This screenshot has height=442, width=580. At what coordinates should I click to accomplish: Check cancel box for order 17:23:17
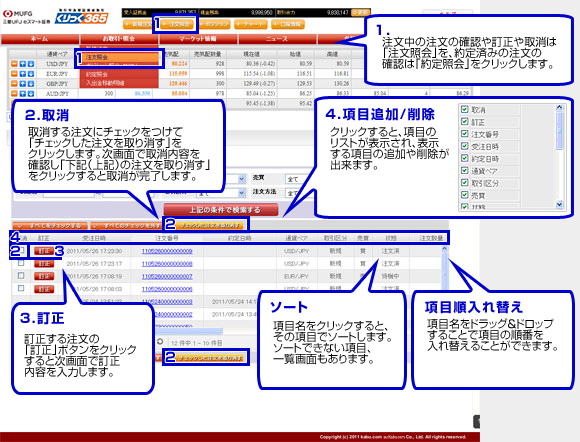pos(21,263)
